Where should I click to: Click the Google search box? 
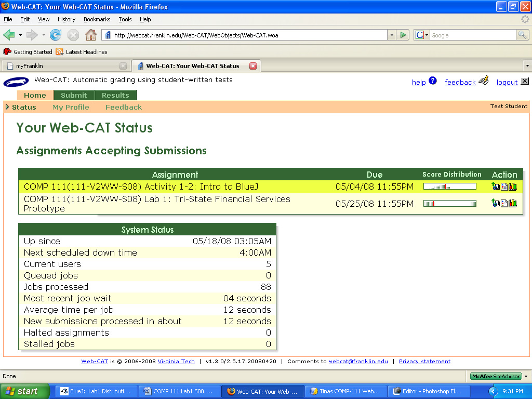point(473,35)
